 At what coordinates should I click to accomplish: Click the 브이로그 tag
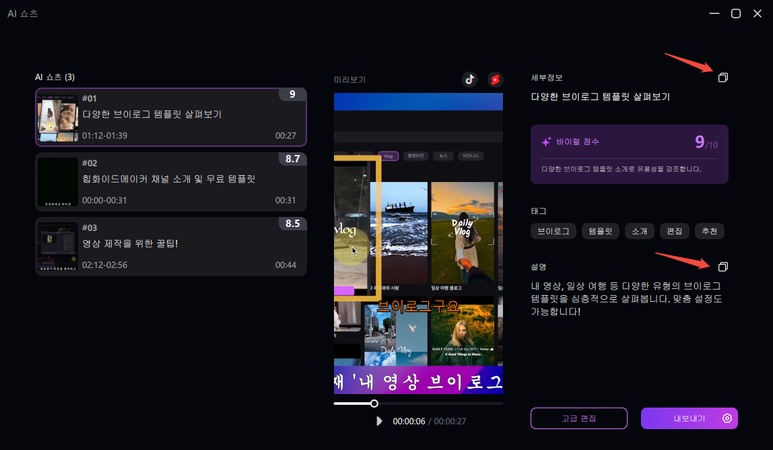click(553, 231)
